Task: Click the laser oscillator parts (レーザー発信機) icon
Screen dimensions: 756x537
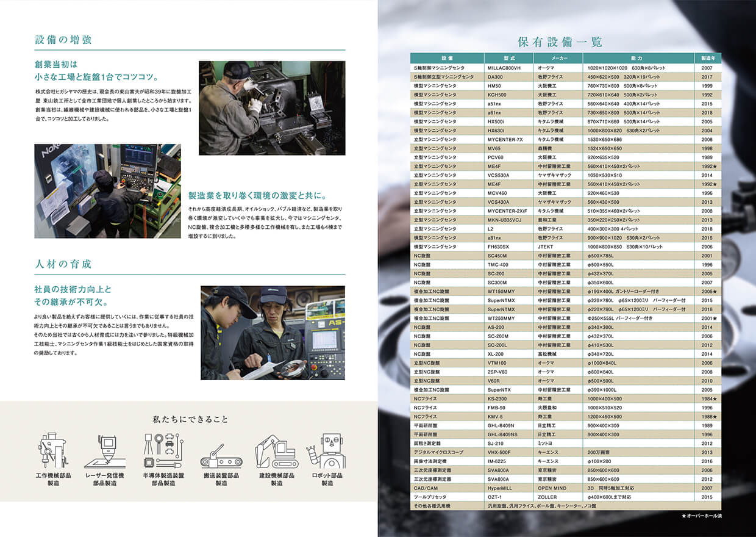Action: click(x=108, y=452)
